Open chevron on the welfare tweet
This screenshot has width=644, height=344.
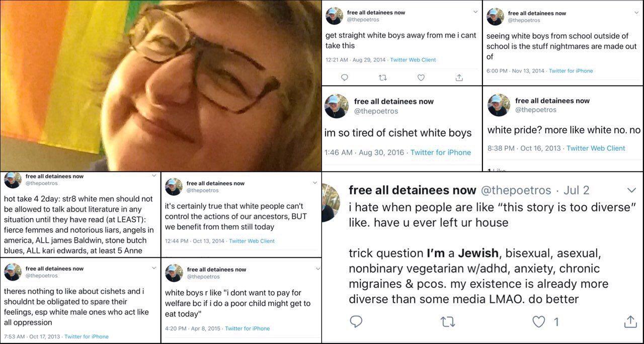tap(317, 269)
